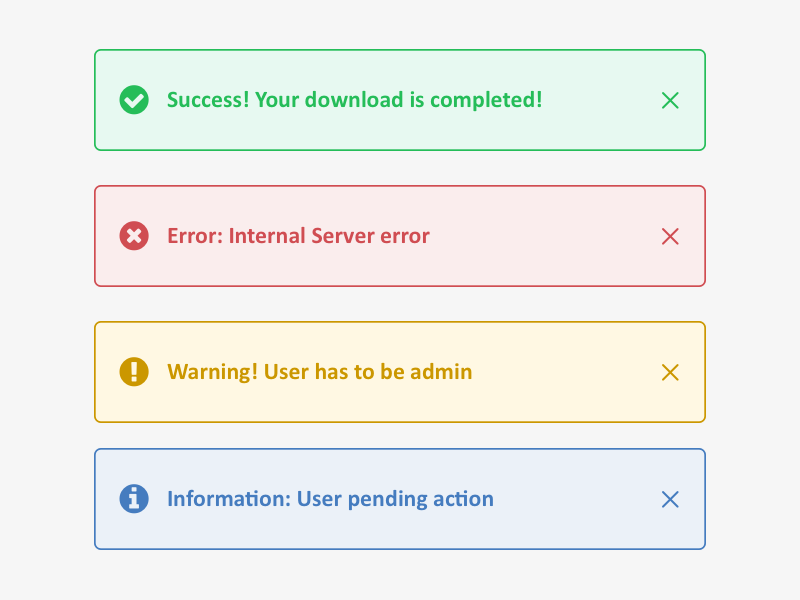Image resolution: width=800 pixels, height=600 pixels.
Task: Click the 'Internal Server error' text
Action: [x=329, y=236]
